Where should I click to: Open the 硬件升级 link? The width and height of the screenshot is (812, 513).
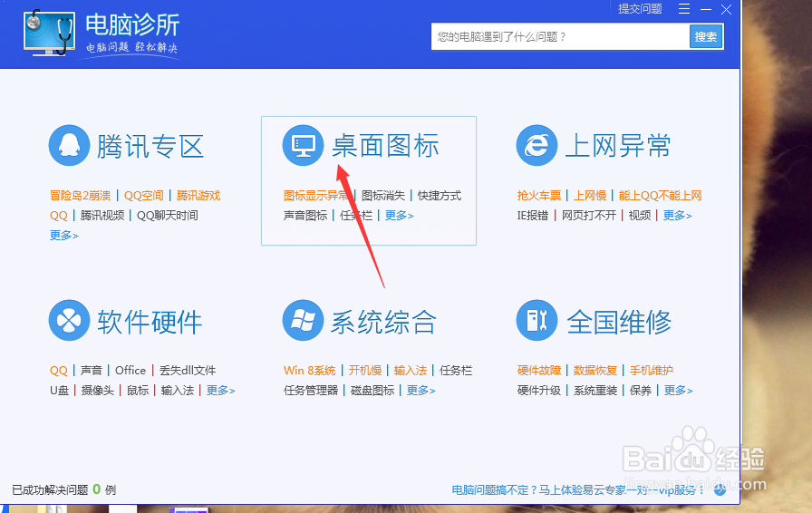coord(539,391)
